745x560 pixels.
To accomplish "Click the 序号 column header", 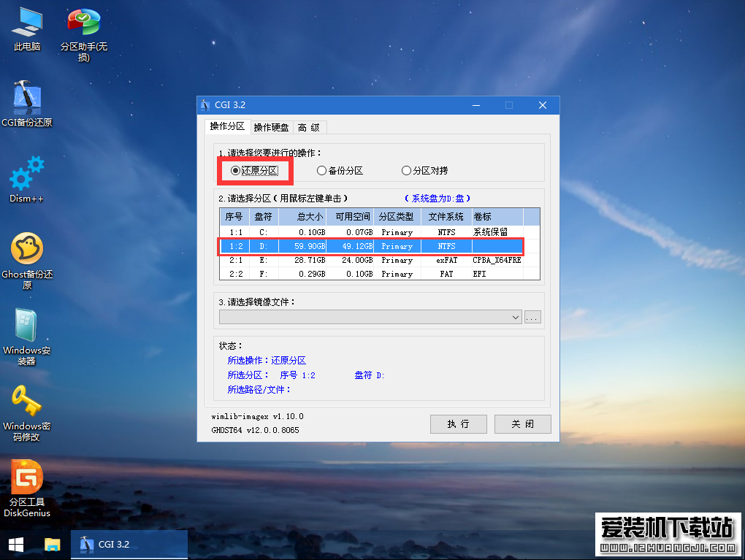I will point(234,217).
